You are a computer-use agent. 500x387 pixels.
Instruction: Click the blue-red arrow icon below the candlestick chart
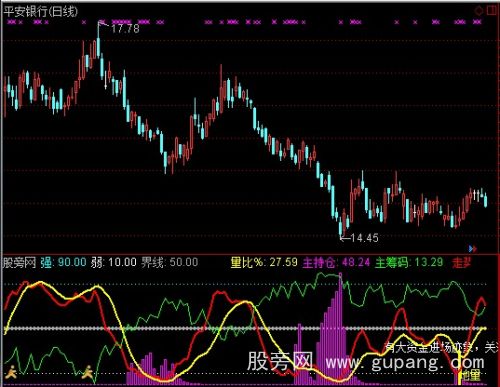(473, 248)
